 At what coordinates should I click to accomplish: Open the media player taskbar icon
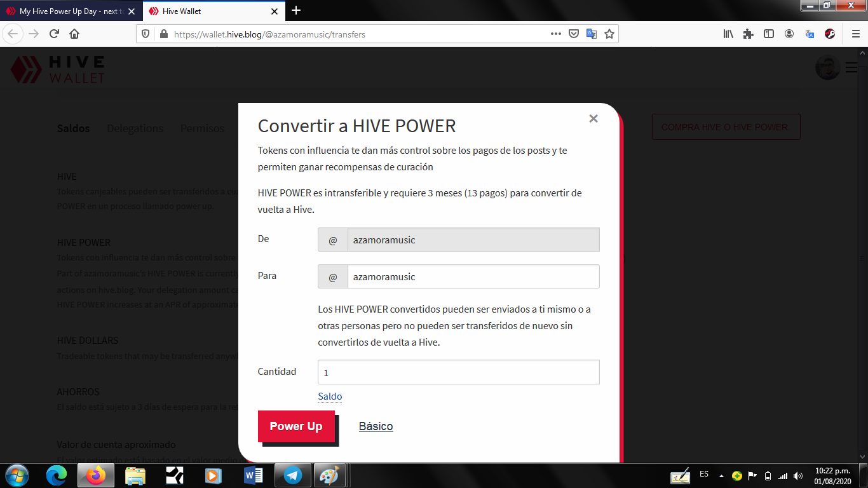pyautogui.click(x=213, y=475)
